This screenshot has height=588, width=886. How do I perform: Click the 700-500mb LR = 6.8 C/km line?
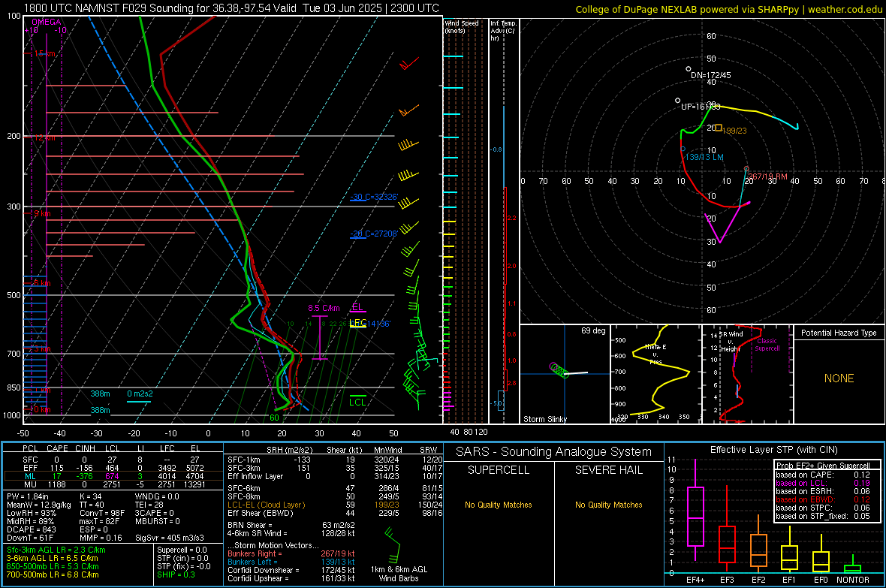pos(52,574)
